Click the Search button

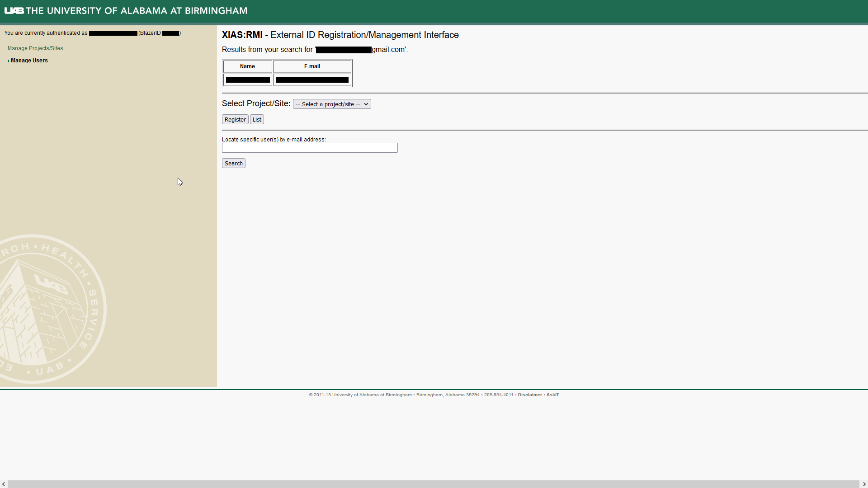click(x=234, y=163)
